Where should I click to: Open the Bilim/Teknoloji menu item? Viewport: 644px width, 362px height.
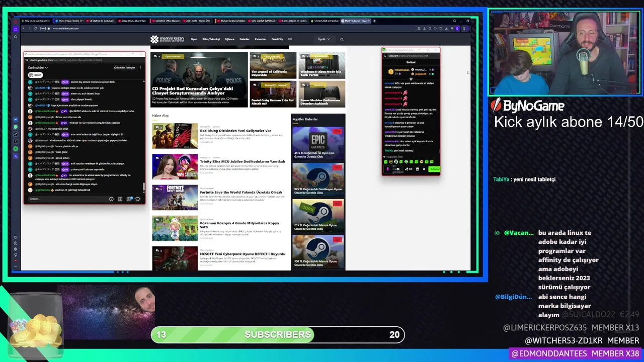point(211,39)
